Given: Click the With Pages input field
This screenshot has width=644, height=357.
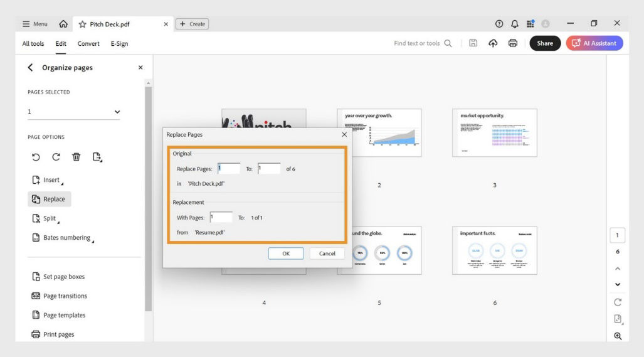Looking at the screenshot, I should click(x=221, y=217).
